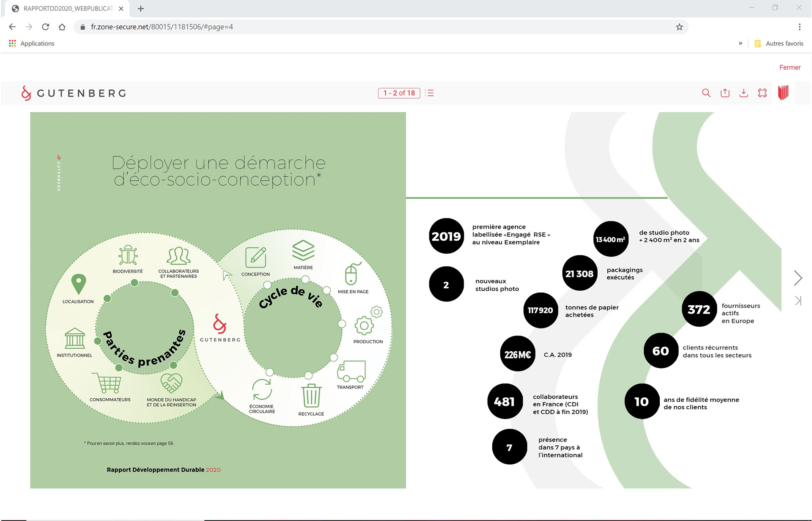
Task: Close the RAPPORTDD2020 browser tab
Action: pyautogui.click(x=121, y=8)
